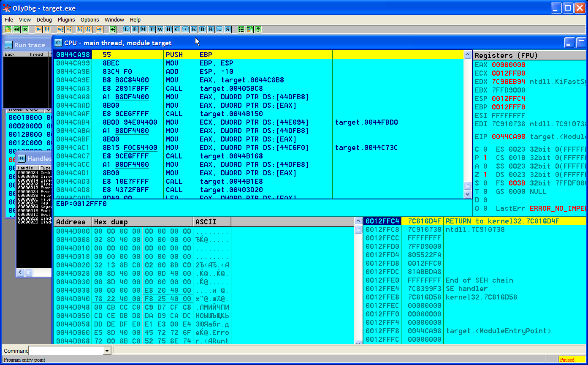Open the Plugins menu
Screen dimensions: 588x365
66,19
